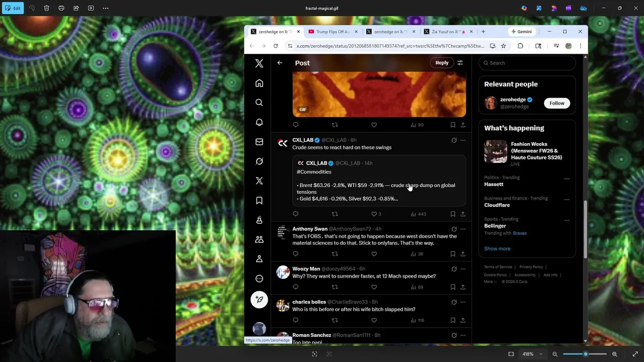
Task: Click the Edit button in Photos toolbar
Action: pos(12,8)
